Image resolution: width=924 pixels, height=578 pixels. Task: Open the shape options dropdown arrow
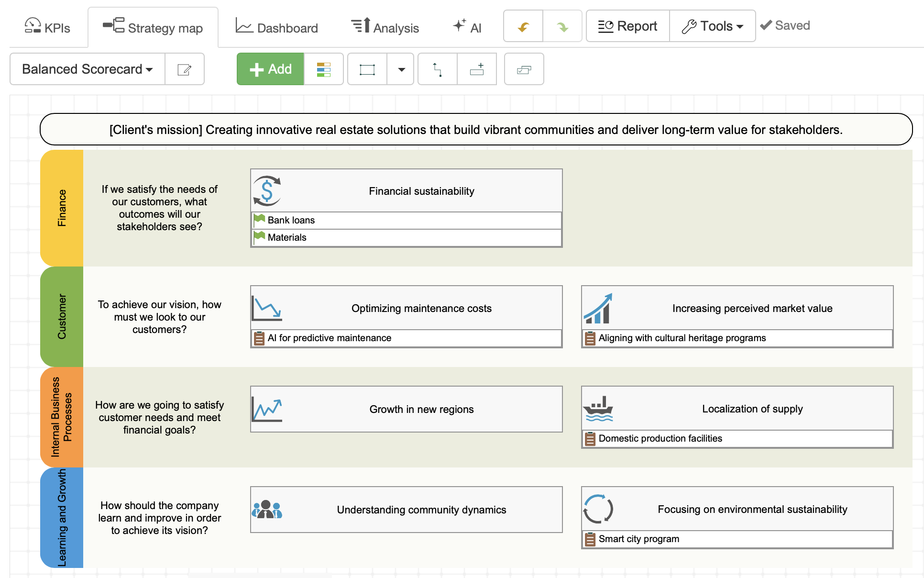coord(401,69)
